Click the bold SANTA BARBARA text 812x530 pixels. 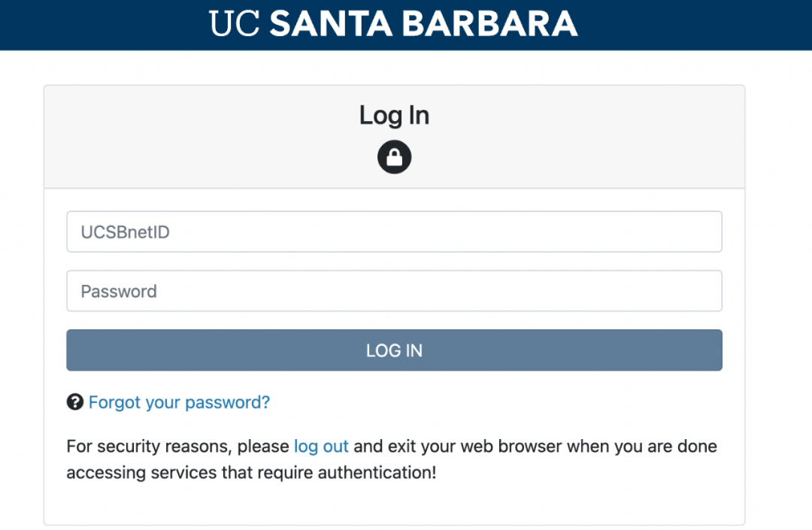[423, 24]
